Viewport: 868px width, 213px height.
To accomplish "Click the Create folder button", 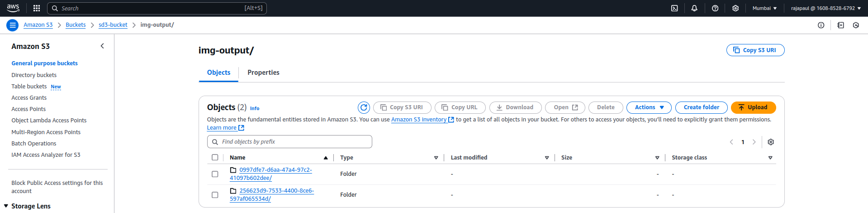I will [701, 107].
